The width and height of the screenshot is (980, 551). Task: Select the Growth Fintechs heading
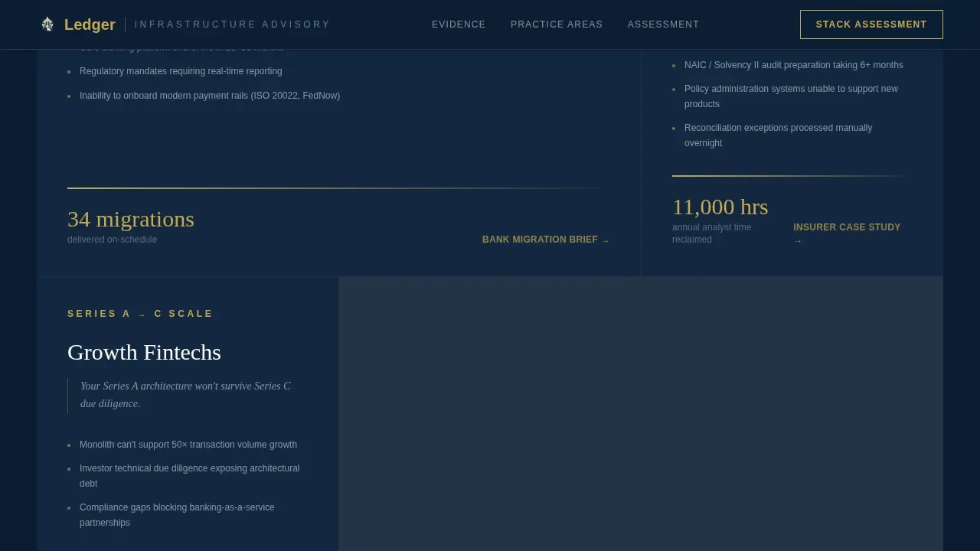tap(144, 352)
